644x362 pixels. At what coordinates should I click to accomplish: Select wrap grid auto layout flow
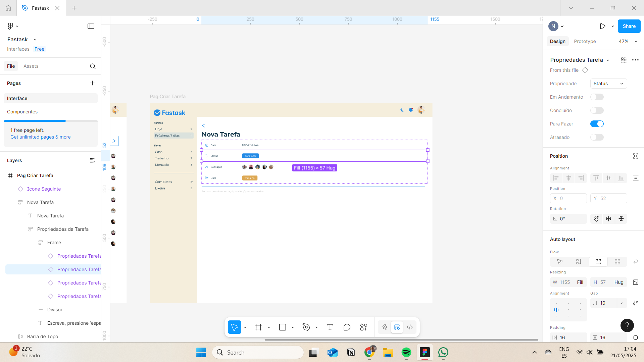[617, 262]
